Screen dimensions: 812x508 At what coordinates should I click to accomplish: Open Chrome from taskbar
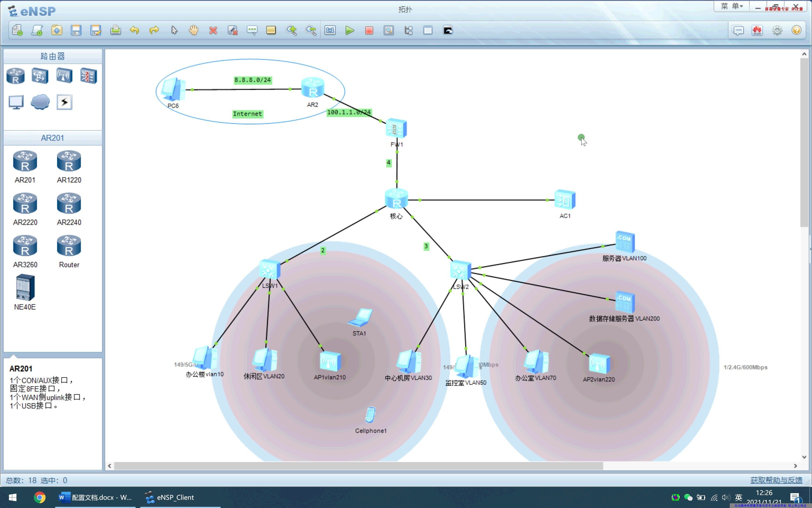pyautogui.click(x=40, y=497)
